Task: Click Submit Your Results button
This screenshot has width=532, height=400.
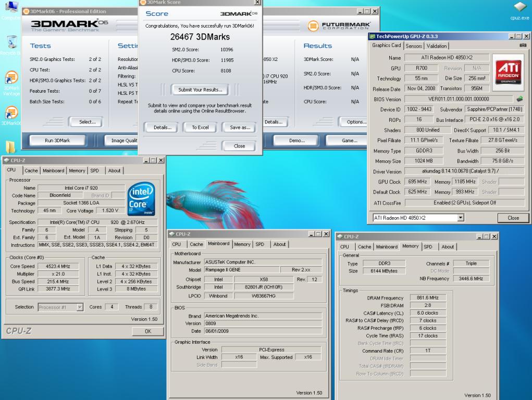Action: coord(200,90)
